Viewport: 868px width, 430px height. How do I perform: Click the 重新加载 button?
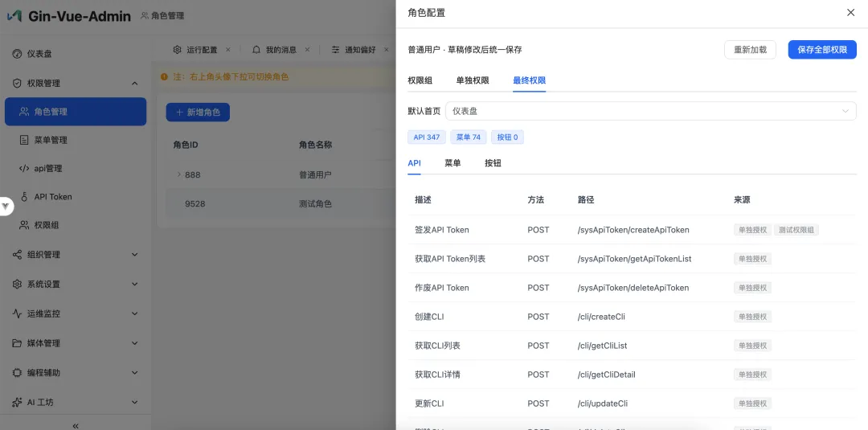tap(750, 49)
